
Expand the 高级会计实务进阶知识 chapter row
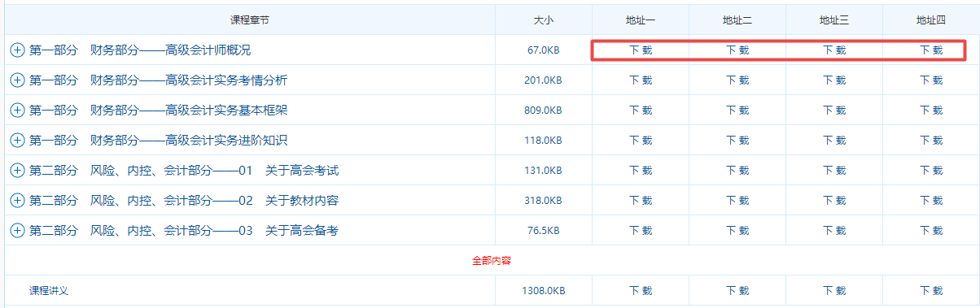click(17, 141)
